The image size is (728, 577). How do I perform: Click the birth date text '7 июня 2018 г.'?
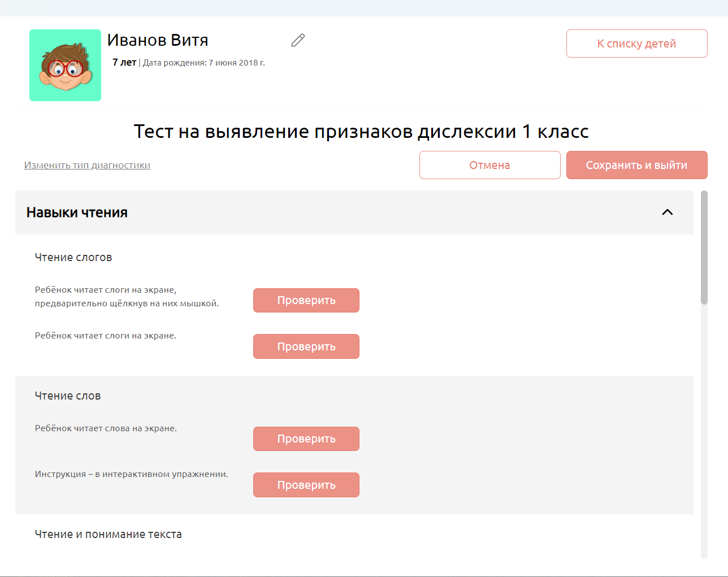[236, 63]
